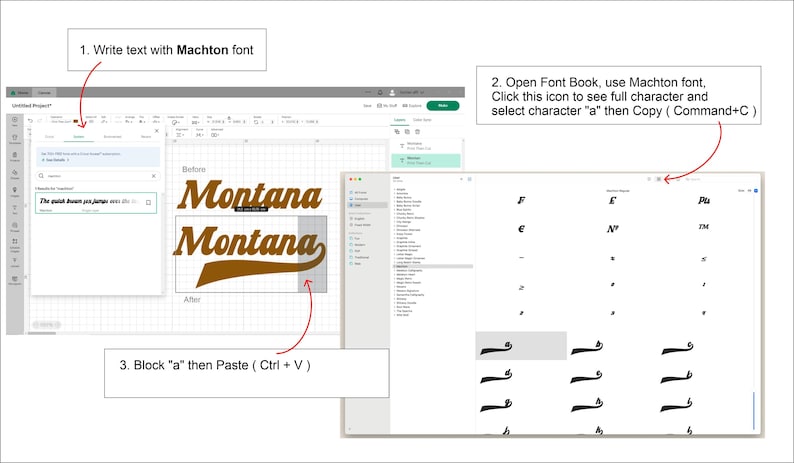Image resolution: width=794 pixels, height=463 pixels.
Task: Select the Pts glyph in Font Book
Action: coord(704,200)
